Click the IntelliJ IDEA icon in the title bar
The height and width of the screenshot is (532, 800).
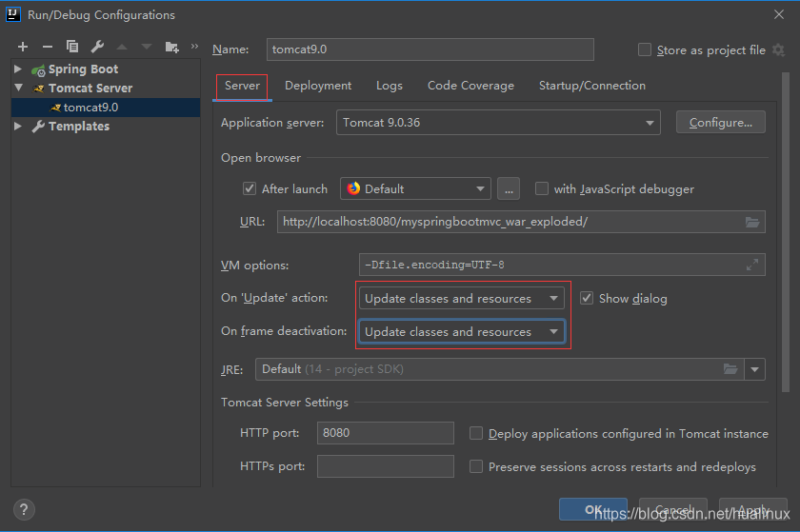[12, 14]
